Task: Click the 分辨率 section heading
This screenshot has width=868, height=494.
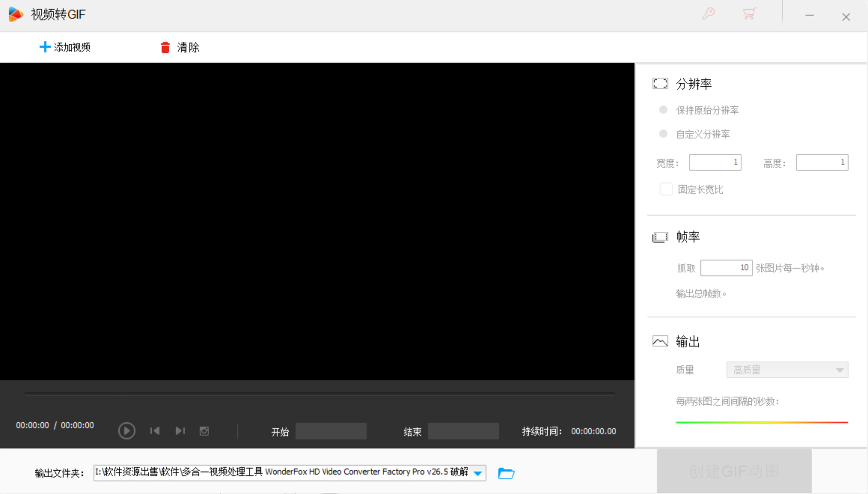Action: pos(694,84)
